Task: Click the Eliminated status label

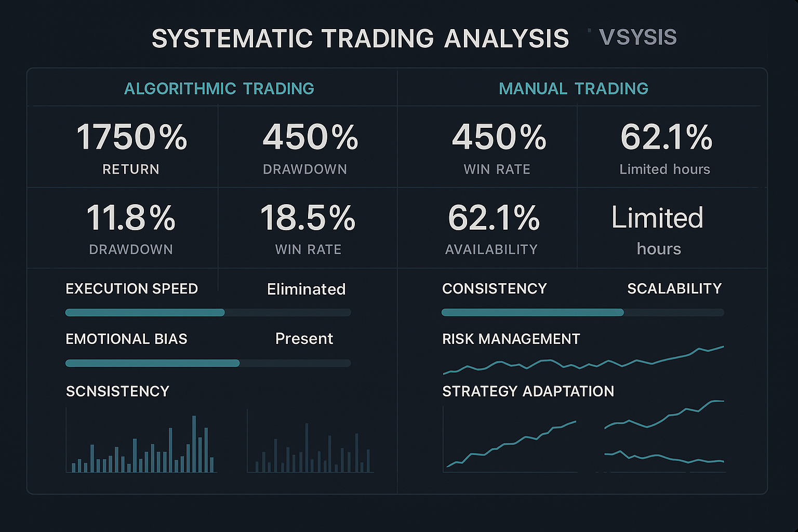Action: (306, 289)
